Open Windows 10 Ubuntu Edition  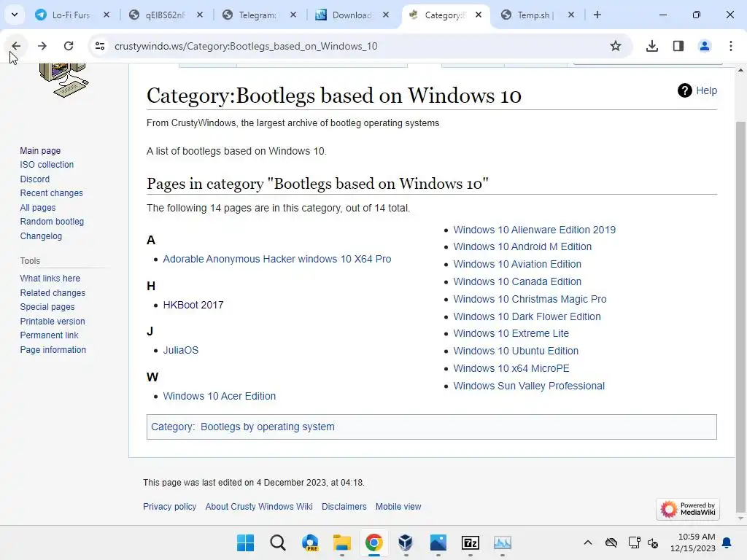coord(516,351)
